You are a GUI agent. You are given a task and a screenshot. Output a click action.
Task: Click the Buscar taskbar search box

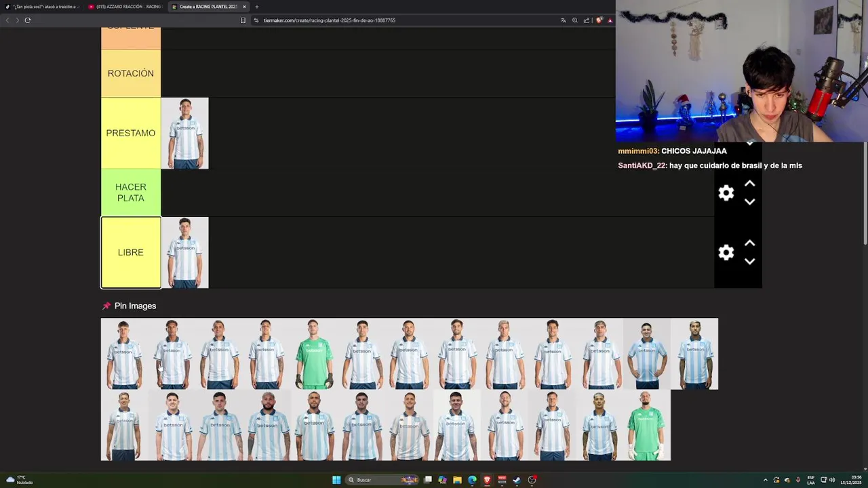382,480
